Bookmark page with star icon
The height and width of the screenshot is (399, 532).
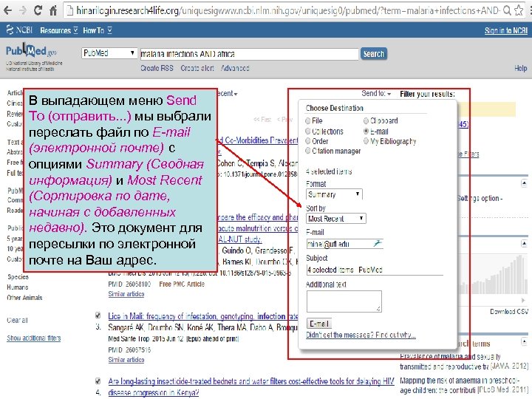519,10
